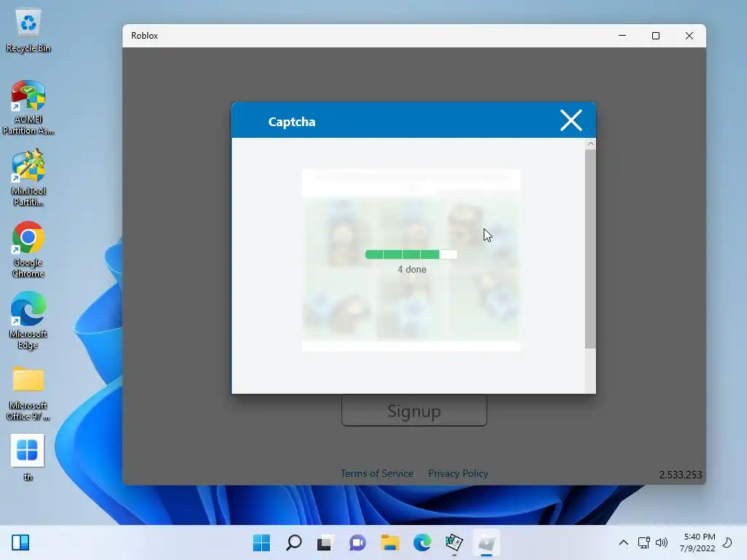Open the 'th' desktop file

(28, 457)
